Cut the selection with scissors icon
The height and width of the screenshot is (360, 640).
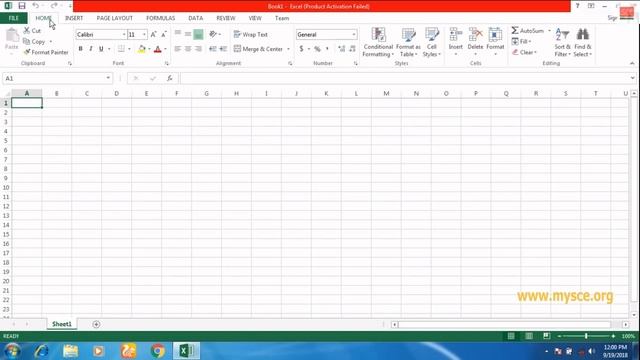coord(27,31)
